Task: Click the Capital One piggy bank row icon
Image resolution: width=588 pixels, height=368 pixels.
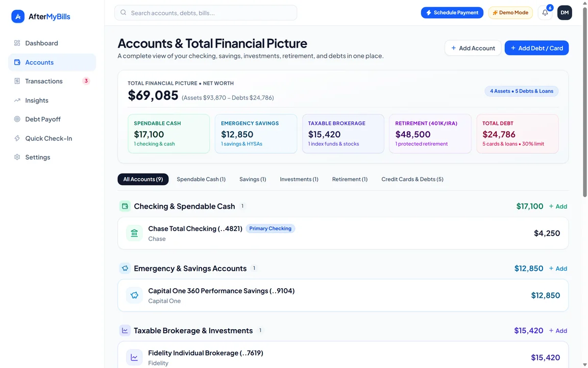Action: tap(134, 295)
